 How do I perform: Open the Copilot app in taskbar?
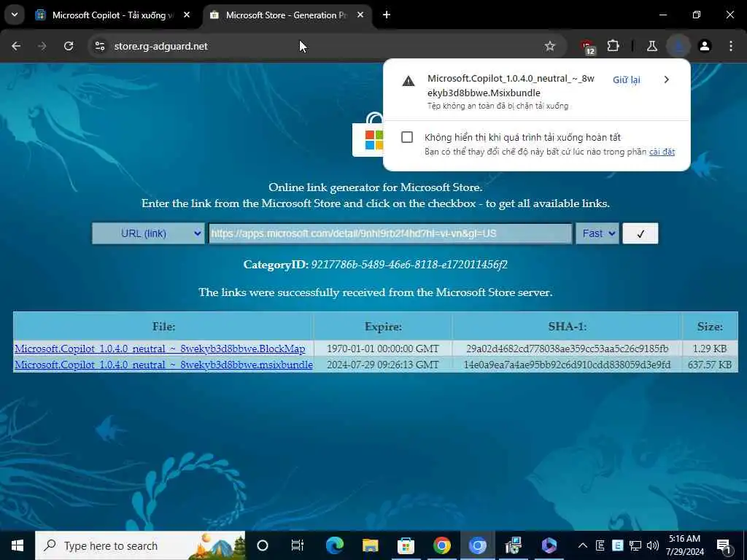[x=549, y=545]
